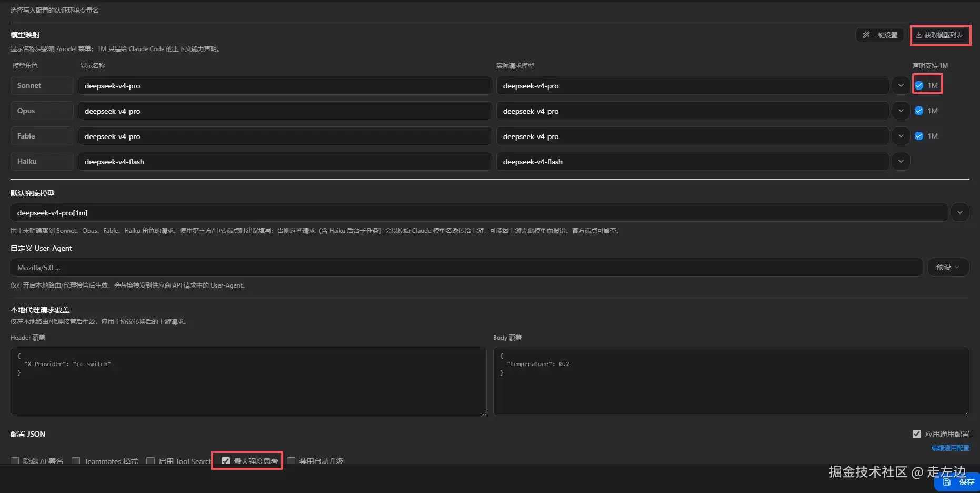The height and width of the screenshot is (493, 980).
Task: Toggle the 1M checkbox for Fable
Action: [919, 136]
